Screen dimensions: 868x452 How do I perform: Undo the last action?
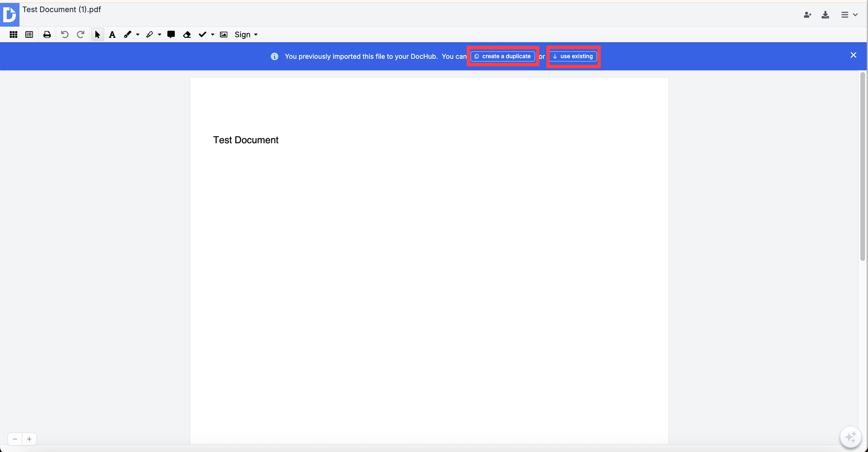click(65, 34)
